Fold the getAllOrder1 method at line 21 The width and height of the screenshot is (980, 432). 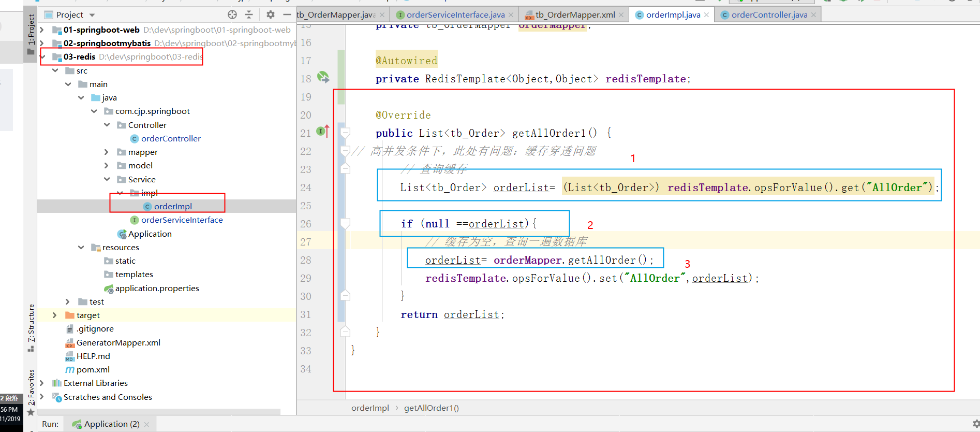345,133
